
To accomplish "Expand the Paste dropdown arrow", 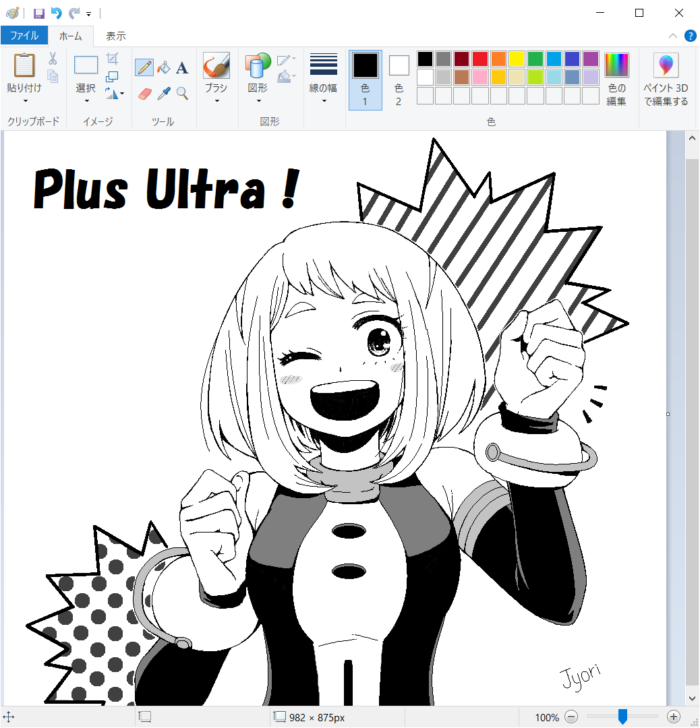I will pos(25,100).
